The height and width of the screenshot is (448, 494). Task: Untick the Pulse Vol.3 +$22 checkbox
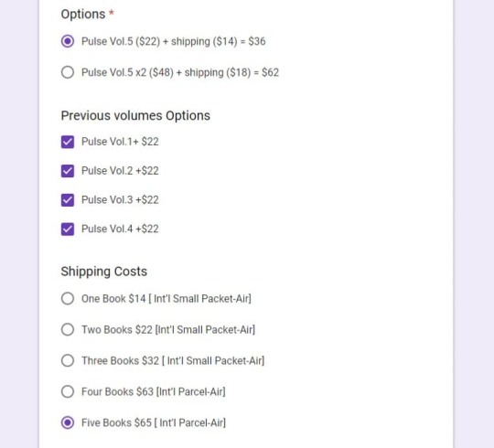[x=68, y=200]
